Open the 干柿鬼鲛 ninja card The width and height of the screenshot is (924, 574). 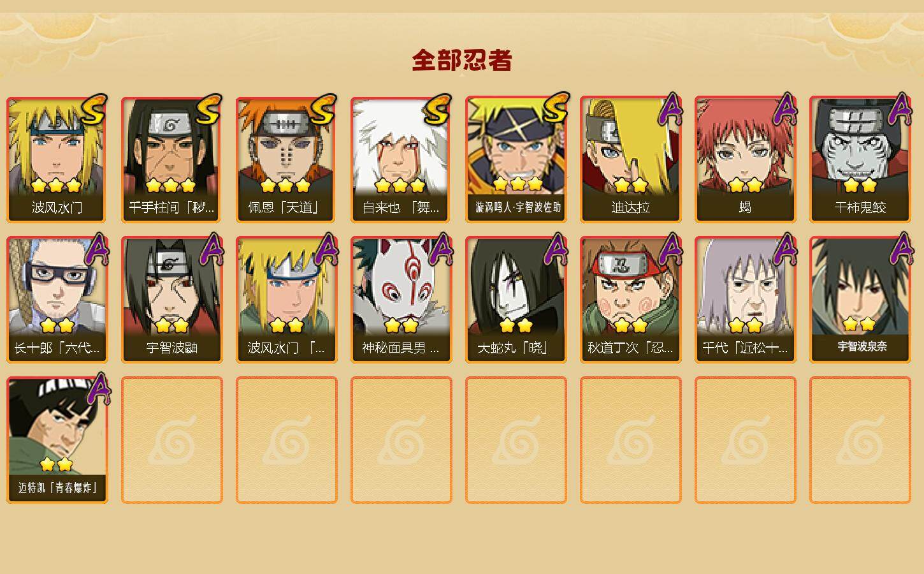860,159
